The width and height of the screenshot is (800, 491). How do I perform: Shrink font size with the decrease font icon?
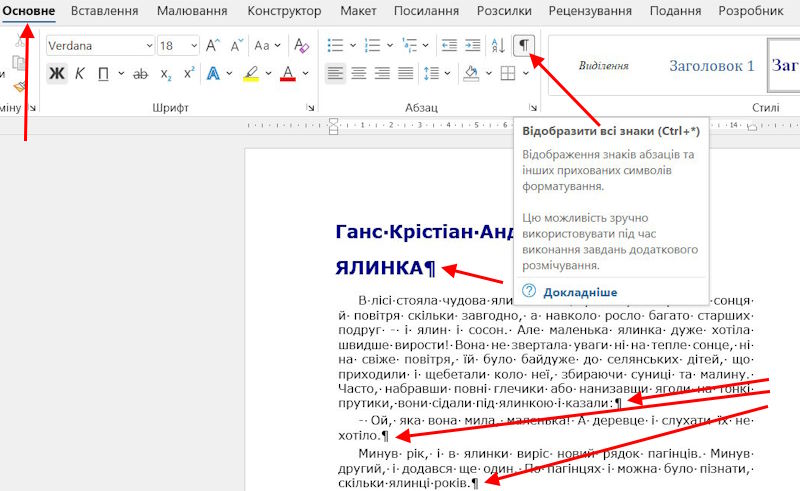click(236, 46)
